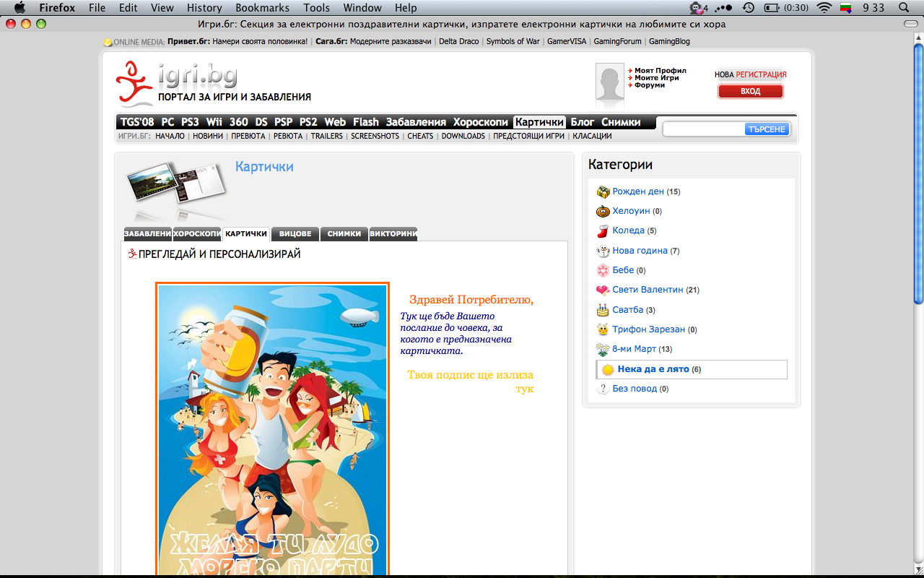Select PS3 in the navigation bar
This screenshot has height=578, width=924.
pyautogui.click(x=190, y=122)
